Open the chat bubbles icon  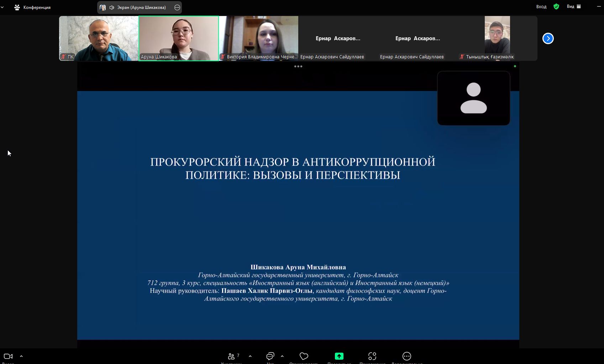click(x=270, y=356)
